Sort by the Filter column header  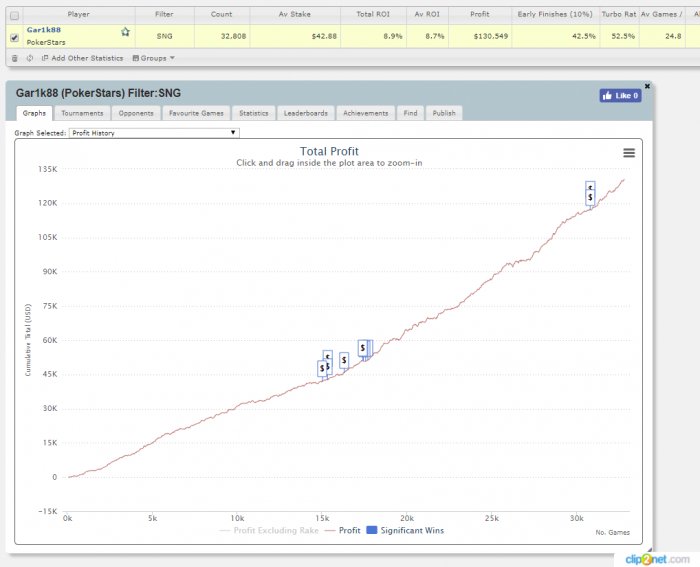(x=164, y=14)
